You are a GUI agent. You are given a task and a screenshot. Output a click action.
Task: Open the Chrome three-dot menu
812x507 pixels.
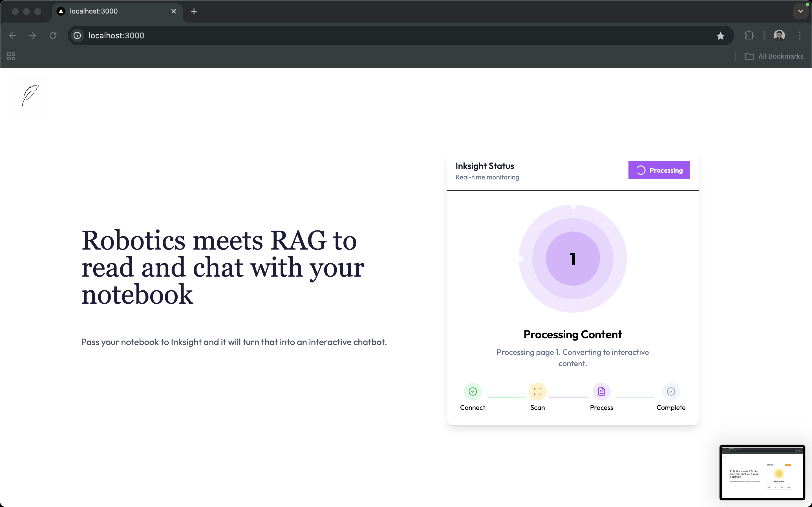tap(800, 35)
